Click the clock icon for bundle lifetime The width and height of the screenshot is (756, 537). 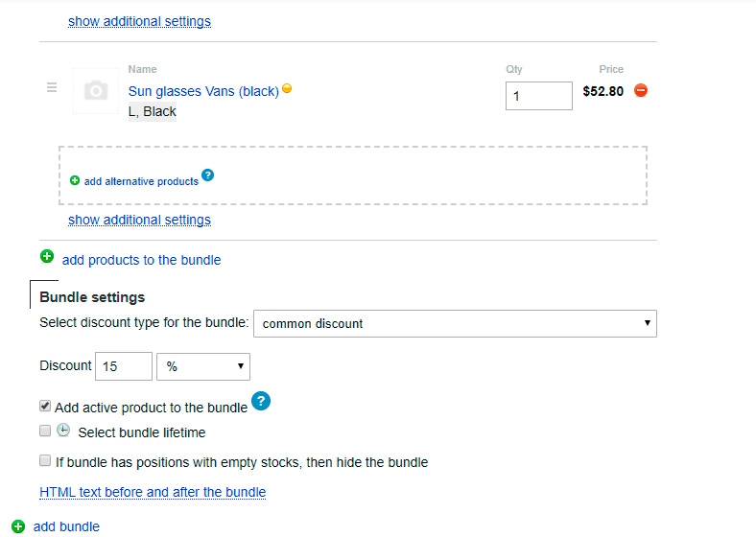[x=63, y=431]
